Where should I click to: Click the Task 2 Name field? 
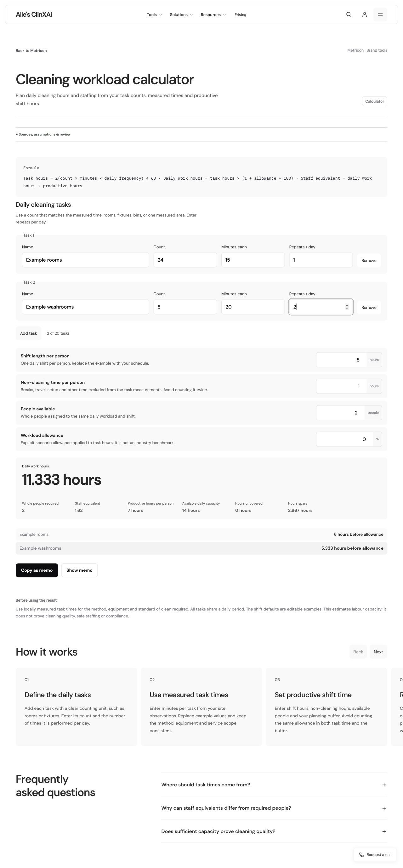86,307
